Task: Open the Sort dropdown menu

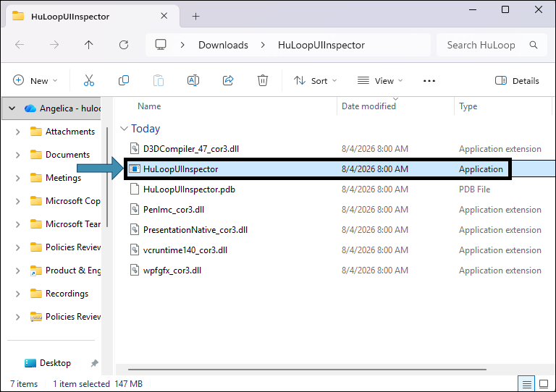Action: coord(315,81)
